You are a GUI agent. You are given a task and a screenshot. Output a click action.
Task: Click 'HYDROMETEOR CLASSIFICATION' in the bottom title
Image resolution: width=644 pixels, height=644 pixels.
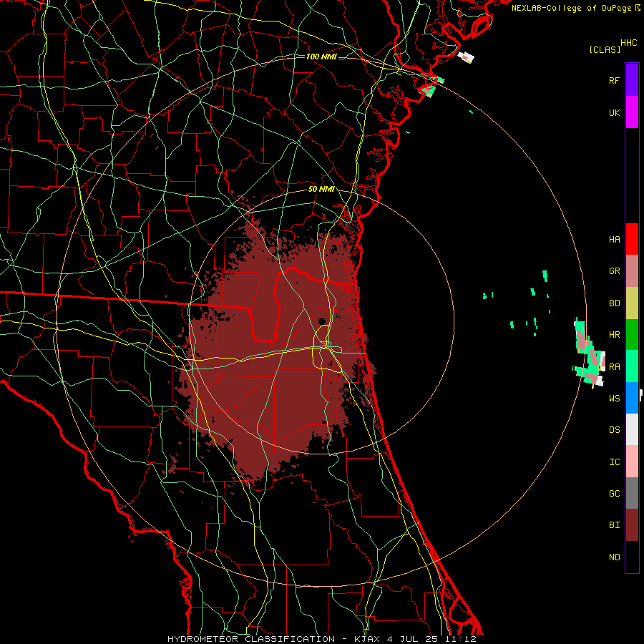(251, 639)
